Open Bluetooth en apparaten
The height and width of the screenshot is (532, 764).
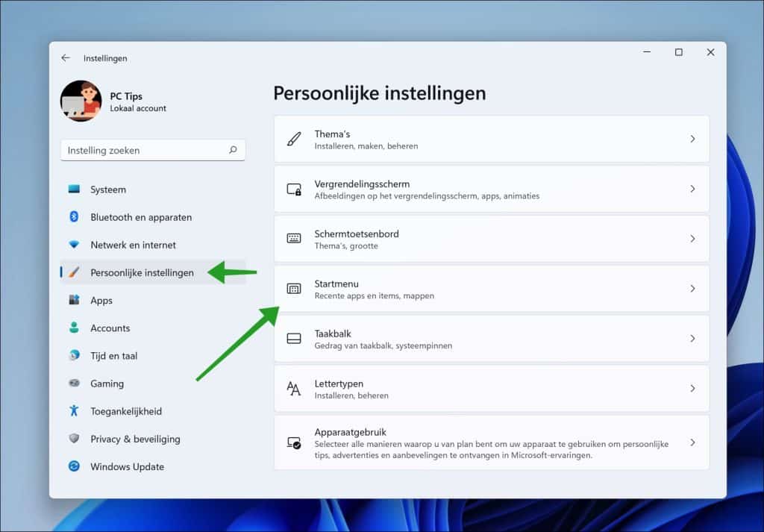coord(153,217)
